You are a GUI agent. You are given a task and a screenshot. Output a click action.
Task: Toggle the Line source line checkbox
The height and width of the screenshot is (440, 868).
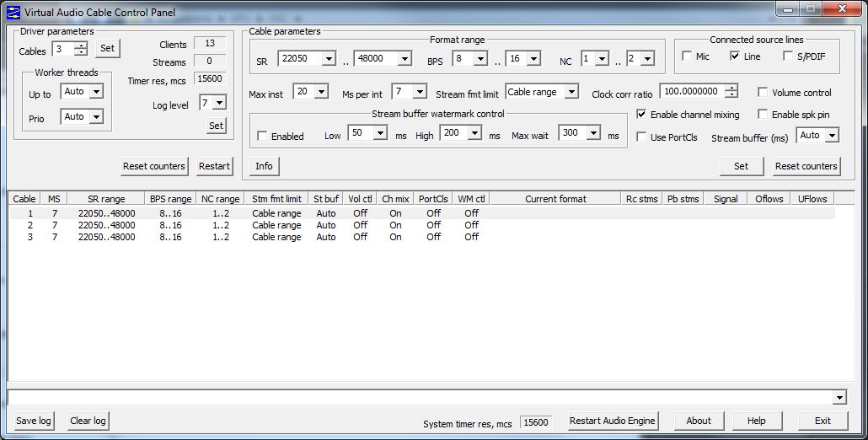pyautogui.click(x=735, y=56)
